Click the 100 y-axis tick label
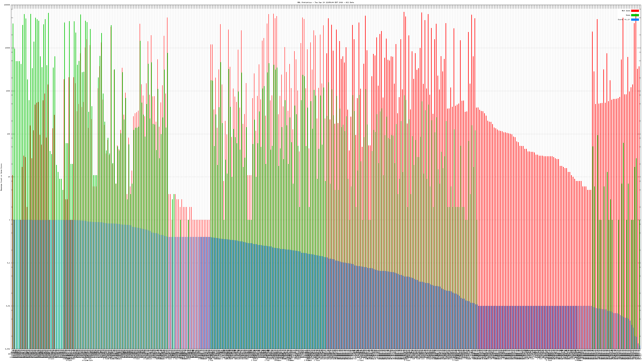644x362 pixels. click(x=8, y=134)
